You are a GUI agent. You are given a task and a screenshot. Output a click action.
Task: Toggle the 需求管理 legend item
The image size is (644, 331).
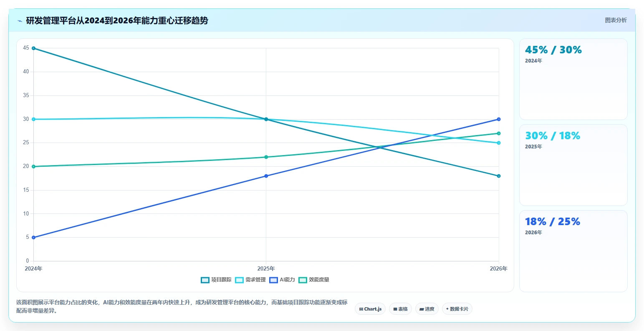click(250, 280)
